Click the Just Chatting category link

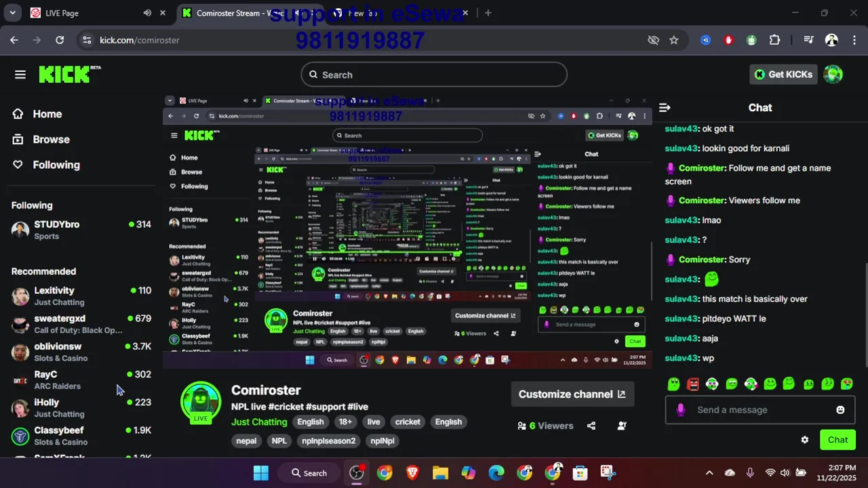(259, 422)
